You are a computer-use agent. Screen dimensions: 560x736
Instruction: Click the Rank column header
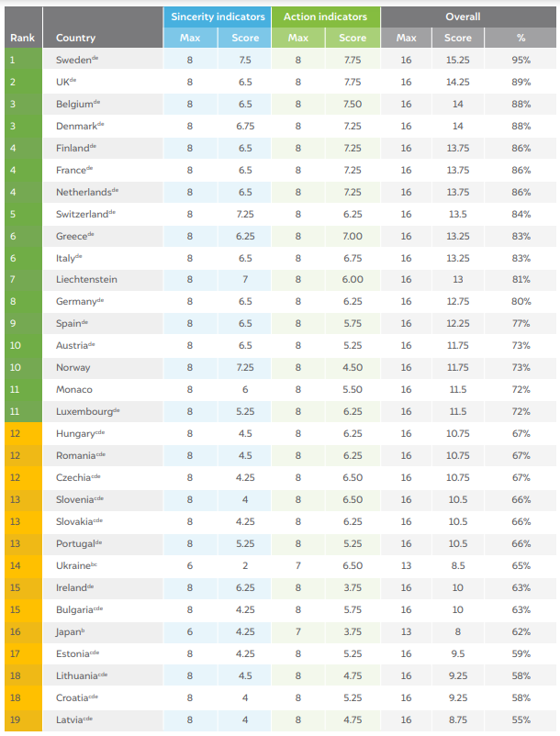pos(21,39)
